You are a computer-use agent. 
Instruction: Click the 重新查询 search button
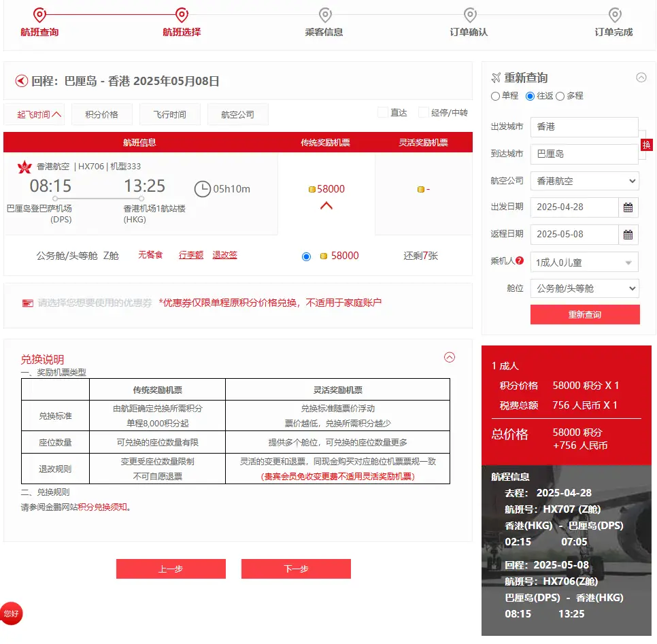point(585,315)
